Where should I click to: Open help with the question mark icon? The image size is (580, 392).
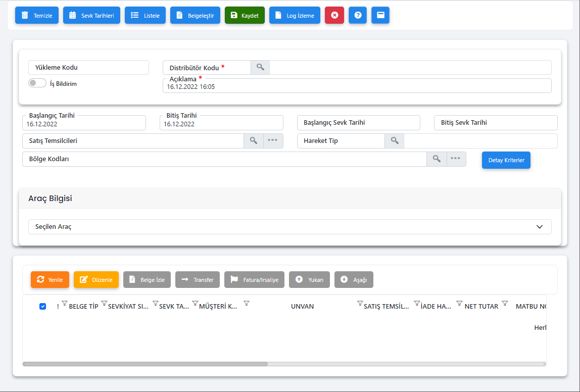pyautogui.click(x=358, y=16)
